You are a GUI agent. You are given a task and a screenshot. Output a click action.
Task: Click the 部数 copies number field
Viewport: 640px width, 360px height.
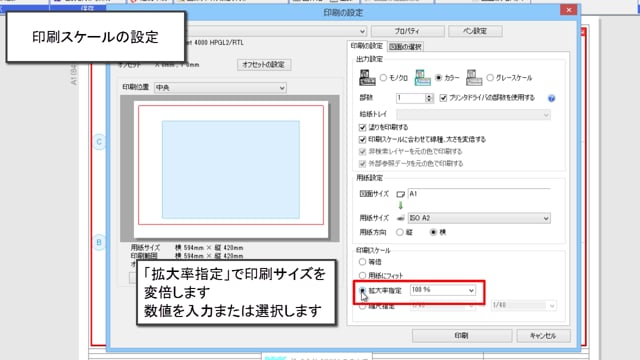click(x=411, y=98)
